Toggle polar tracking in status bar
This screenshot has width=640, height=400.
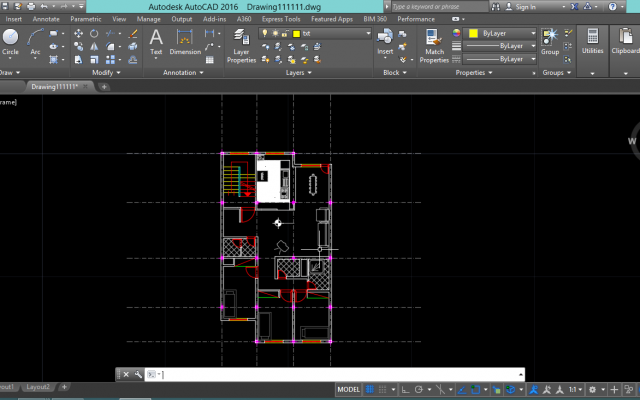point(418,389)
